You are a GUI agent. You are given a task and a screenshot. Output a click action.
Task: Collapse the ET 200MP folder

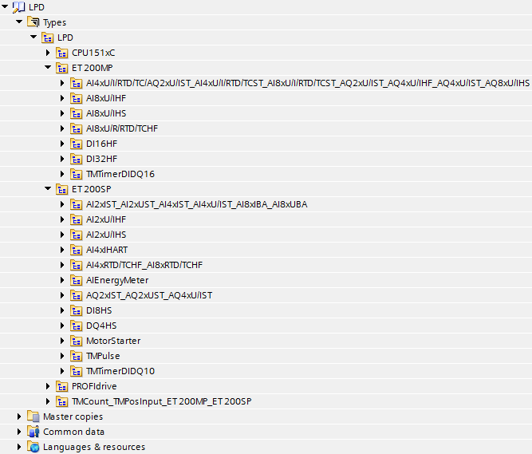48,68
